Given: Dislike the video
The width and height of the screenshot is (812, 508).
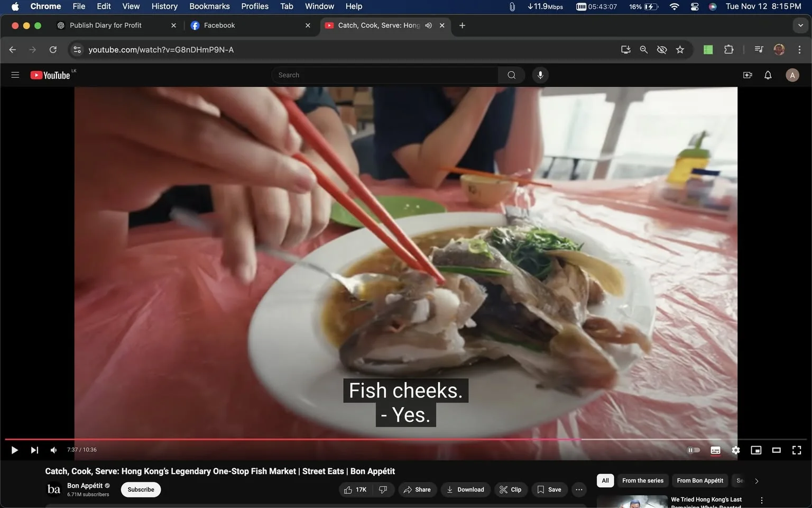Looking at the screenshot, I should pos(383,489).
